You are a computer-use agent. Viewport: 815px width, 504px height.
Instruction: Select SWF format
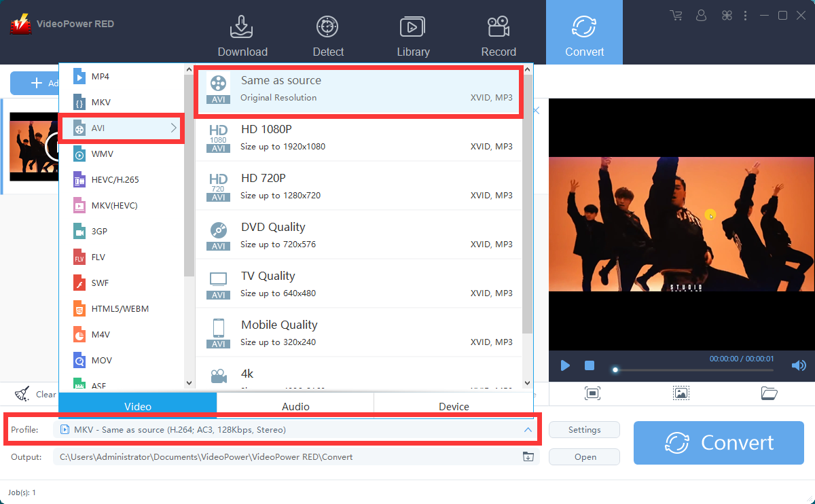click(122, 283)
